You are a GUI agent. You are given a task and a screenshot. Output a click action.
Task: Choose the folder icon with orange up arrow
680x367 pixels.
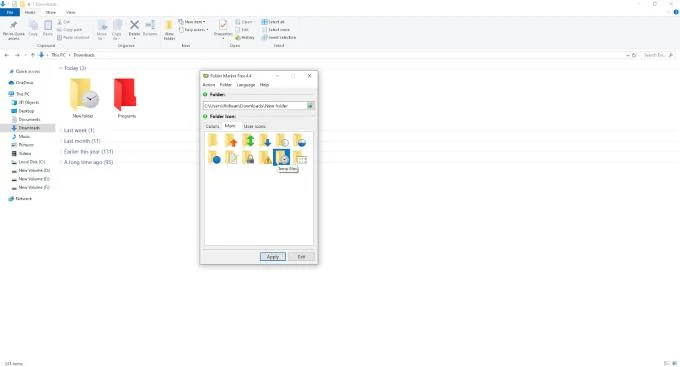(x=231, y=141)
